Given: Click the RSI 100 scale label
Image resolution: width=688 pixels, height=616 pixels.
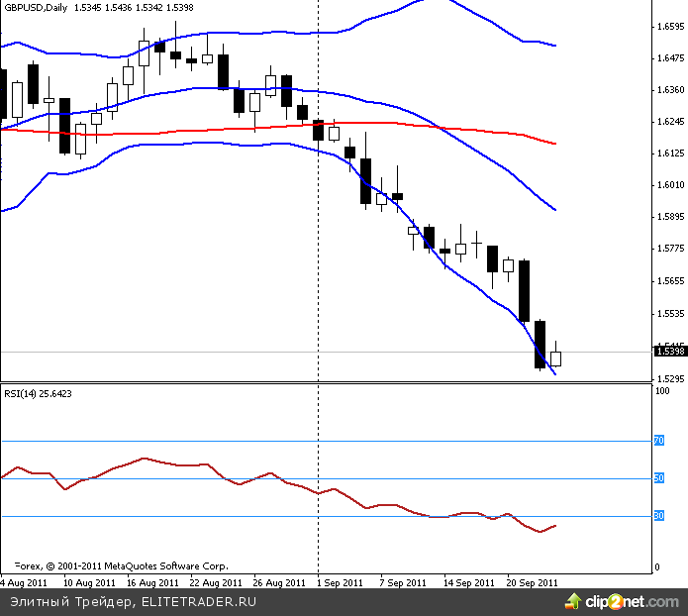Looking at the screenshot, I should point(660,392).
